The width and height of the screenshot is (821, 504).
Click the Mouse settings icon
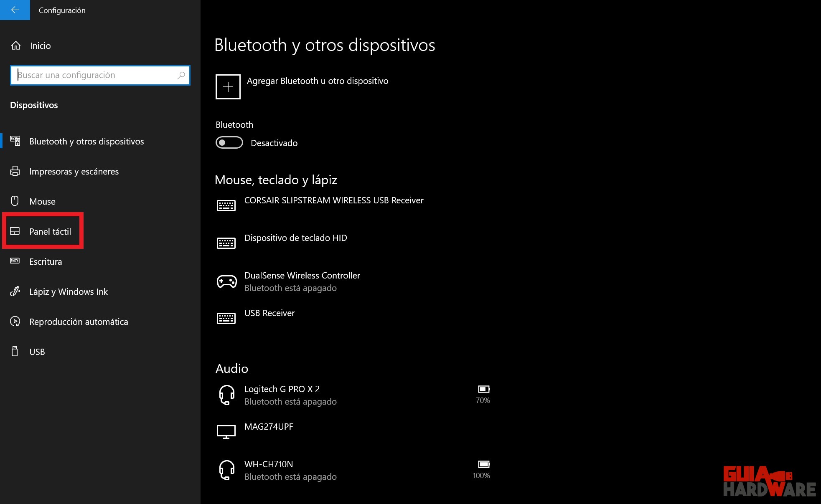[16, 201]
